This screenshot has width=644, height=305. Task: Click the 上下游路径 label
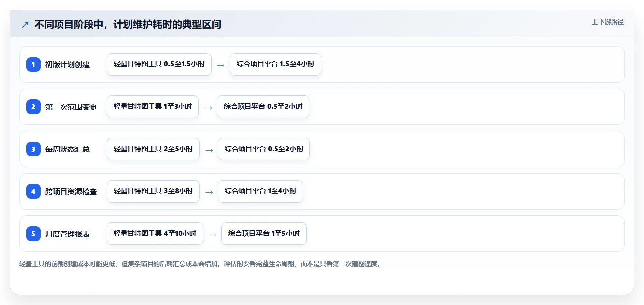(608, 22)
